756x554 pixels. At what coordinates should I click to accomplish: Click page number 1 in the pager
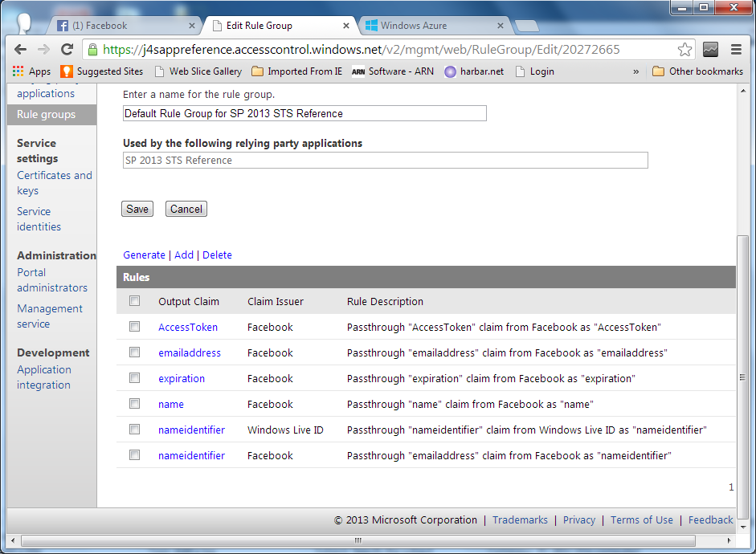click(731, 487)
